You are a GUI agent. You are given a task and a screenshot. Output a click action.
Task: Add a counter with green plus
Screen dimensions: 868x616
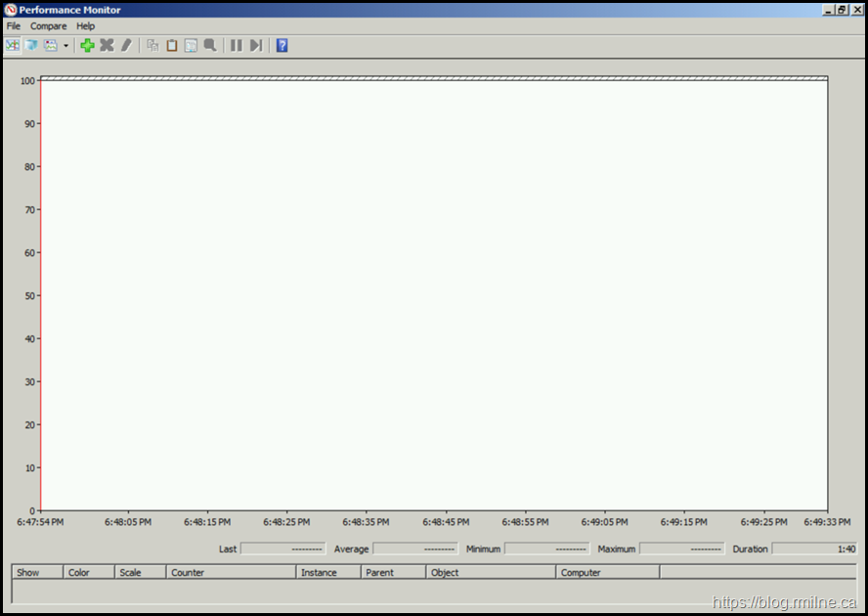(87, 45)
